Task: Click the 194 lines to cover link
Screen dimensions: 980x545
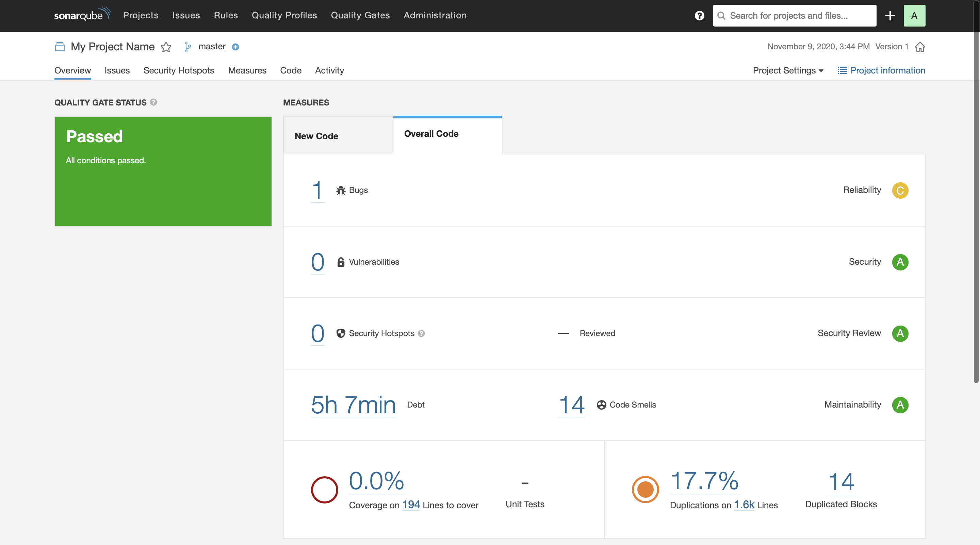Action: tap(411, 505)
